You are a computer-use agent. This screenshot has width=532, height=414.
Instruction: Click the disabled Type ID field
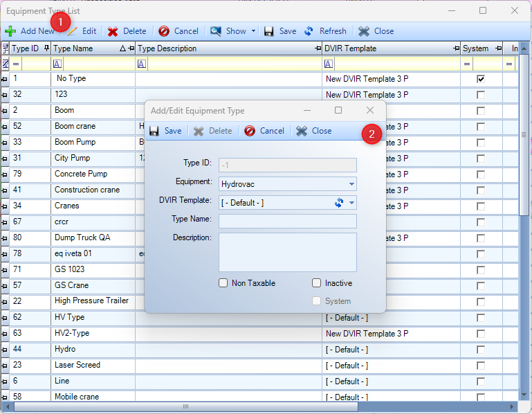click(288, 165)
